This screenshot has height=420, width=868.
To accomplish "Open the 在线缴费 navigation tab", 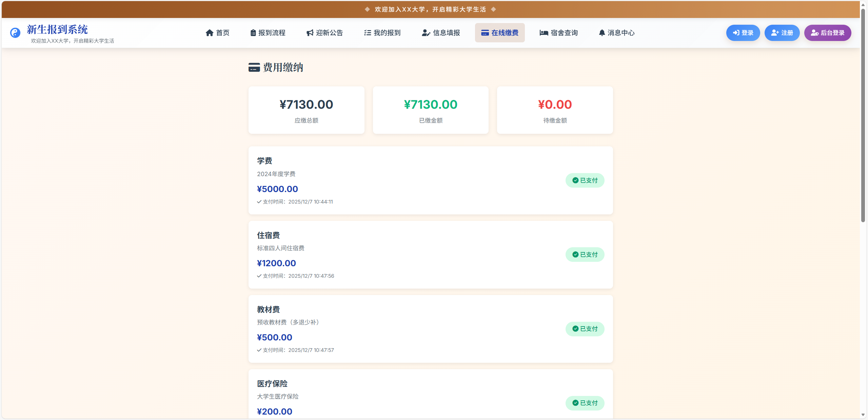I will 500,33.
